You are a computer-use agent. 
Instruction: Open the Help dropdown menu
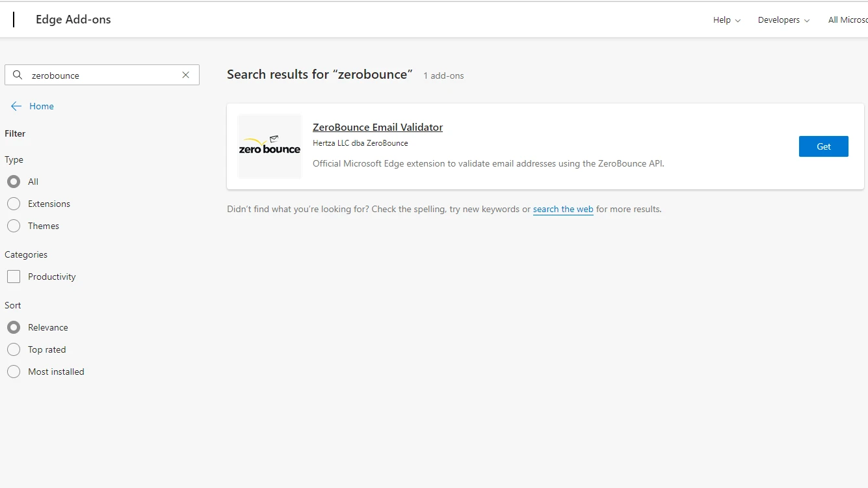pos(726,20)
